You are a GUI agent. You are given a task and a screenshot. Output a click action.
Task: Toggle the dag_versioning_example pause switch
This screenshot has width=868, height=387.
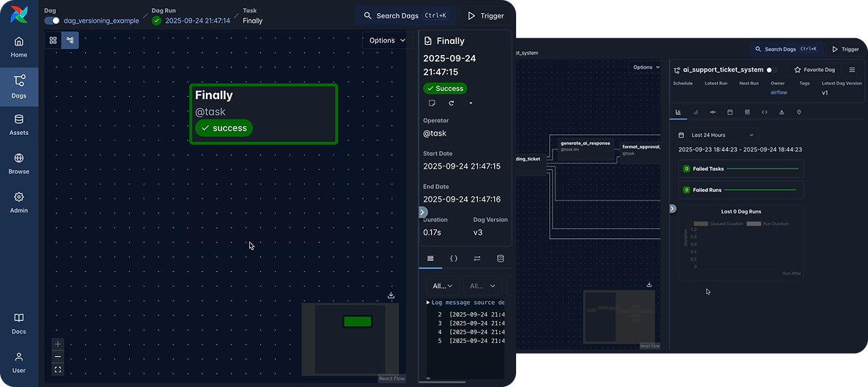tap(52, 21)
